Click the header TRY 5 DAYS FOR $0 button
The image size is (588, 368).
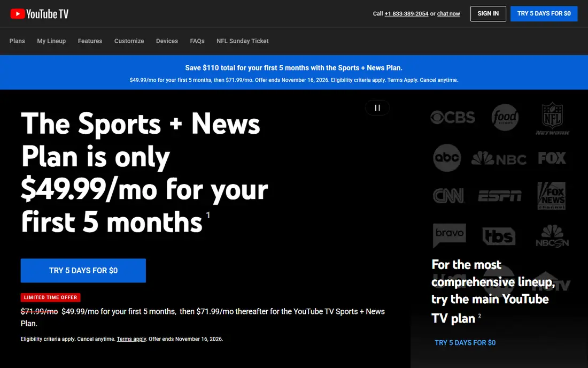tap(544, 13)
